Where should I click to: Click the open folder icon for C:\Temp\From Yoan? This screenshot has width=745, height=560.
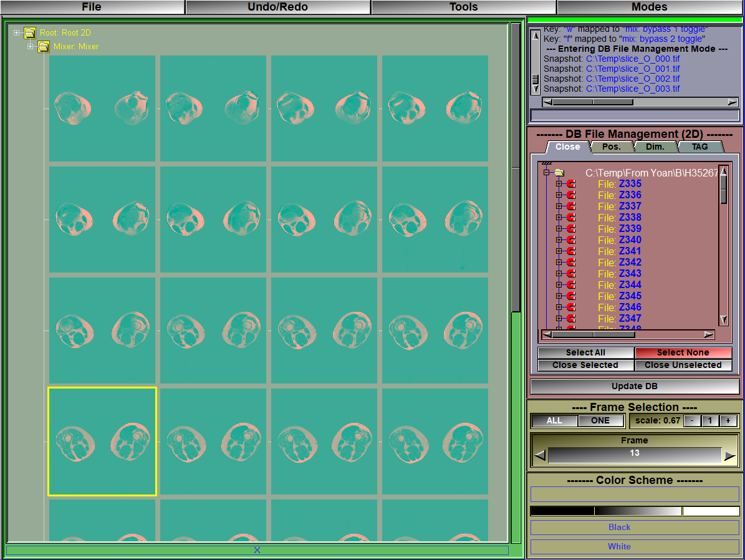point(559,173)
